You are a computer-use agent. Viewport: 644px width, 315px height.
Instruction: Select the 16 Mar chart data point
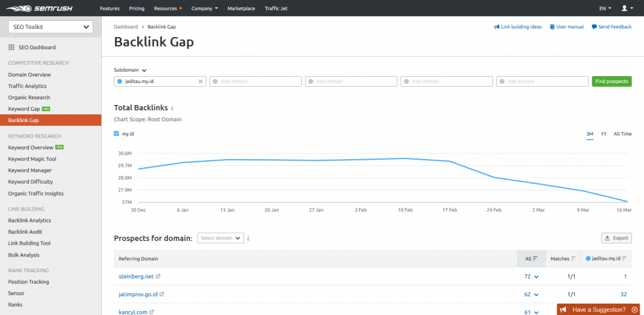tap(627, 202)
